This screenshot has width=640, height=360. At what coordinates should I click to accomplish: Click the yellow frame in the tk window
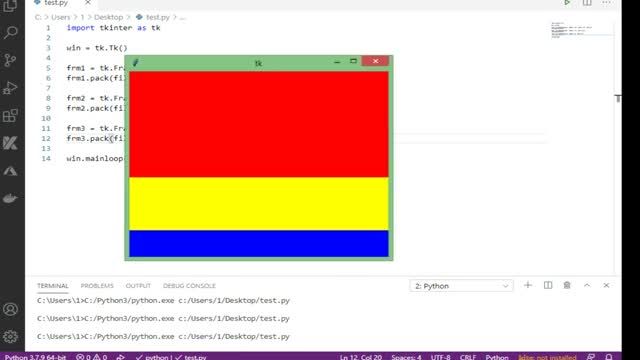pos(259,204)
